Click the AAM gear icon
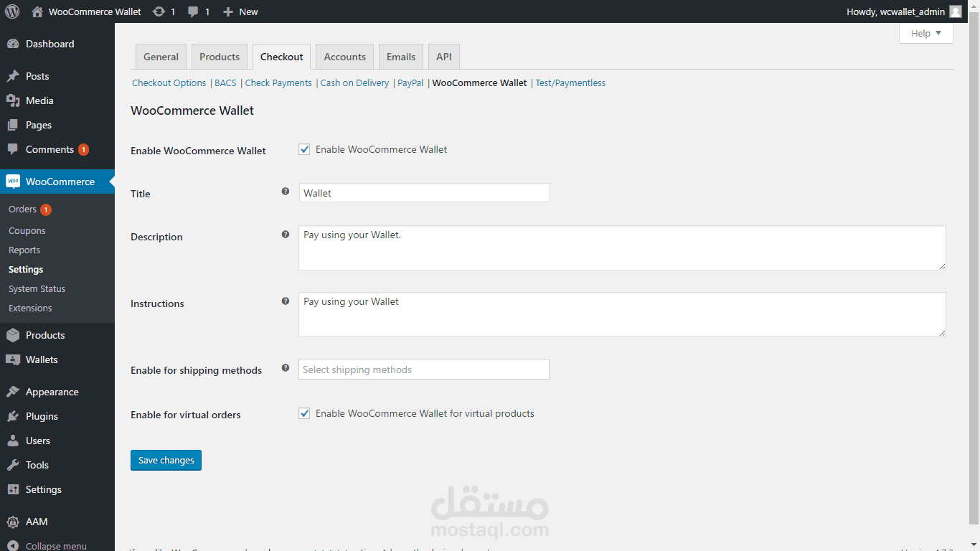Viewport: 980px width, 551px height. [13, 522]
